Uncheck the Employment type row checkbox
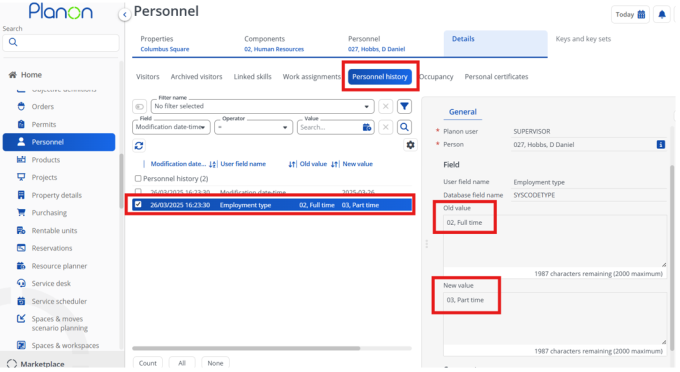The height and width of the screenshot is (372, 680). tap(138, 204)
